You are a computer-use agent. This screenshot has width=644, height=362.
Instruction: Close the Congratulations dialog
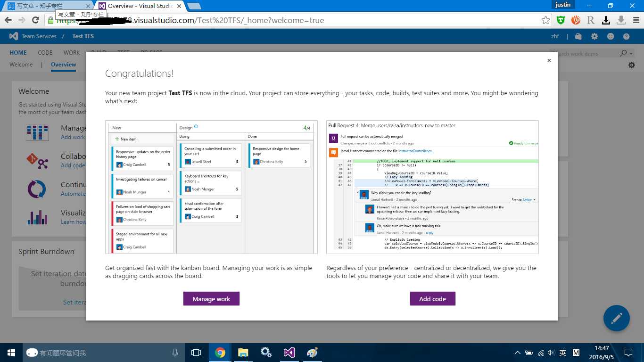coord(549,60)
